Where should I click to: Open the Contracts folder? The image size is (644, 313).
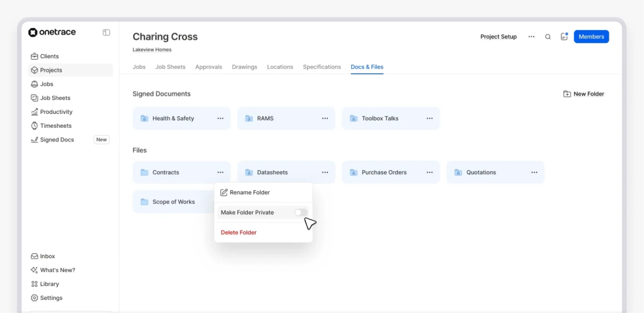click(181, 172)
